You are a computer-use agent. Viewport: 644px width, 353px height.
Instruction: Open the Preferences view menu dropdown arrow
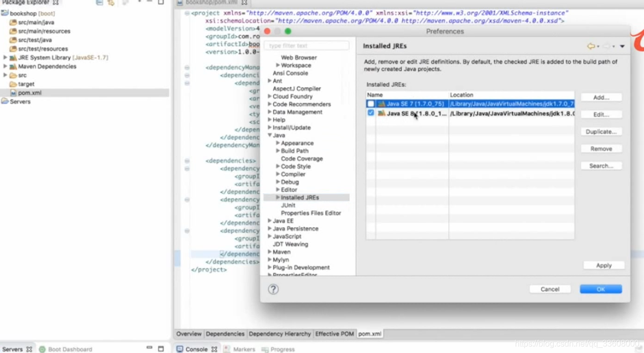[622, 46]
